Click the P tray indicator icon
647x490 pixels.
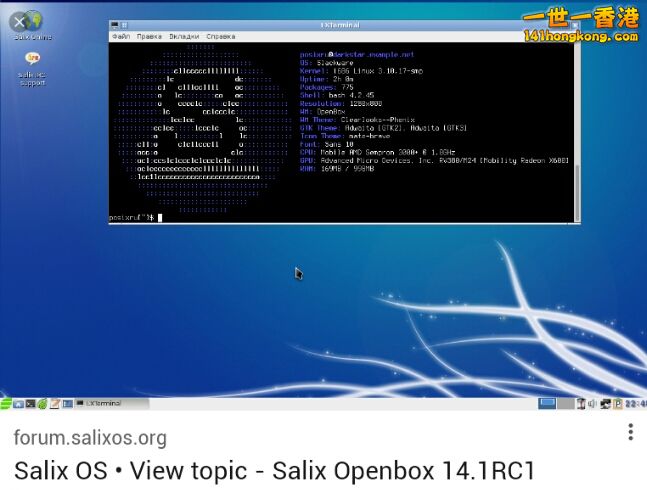[618, 403]
